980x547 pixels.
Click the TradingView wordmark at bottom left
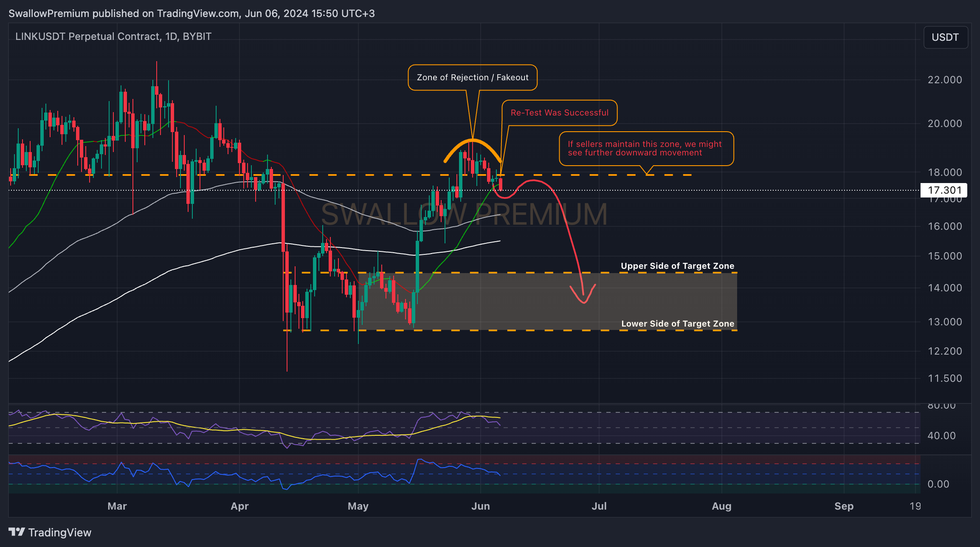[60, 533]
